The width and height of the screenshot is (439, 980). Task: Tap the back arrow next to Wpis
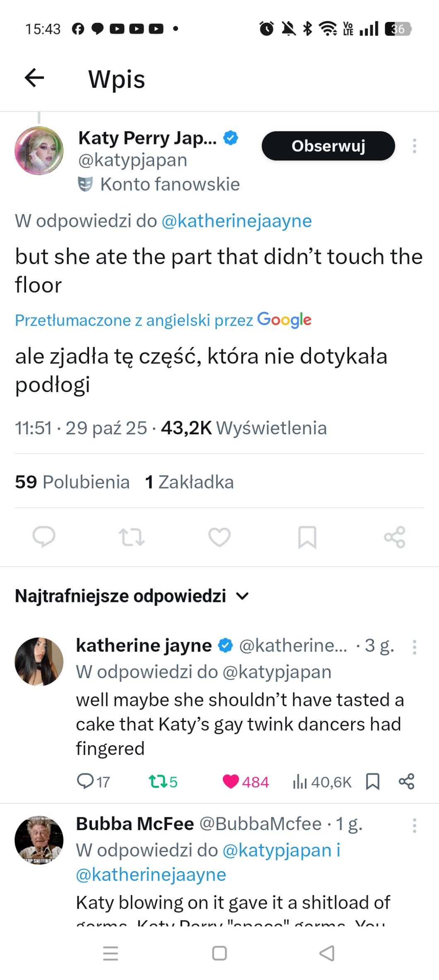pos(34,78)
